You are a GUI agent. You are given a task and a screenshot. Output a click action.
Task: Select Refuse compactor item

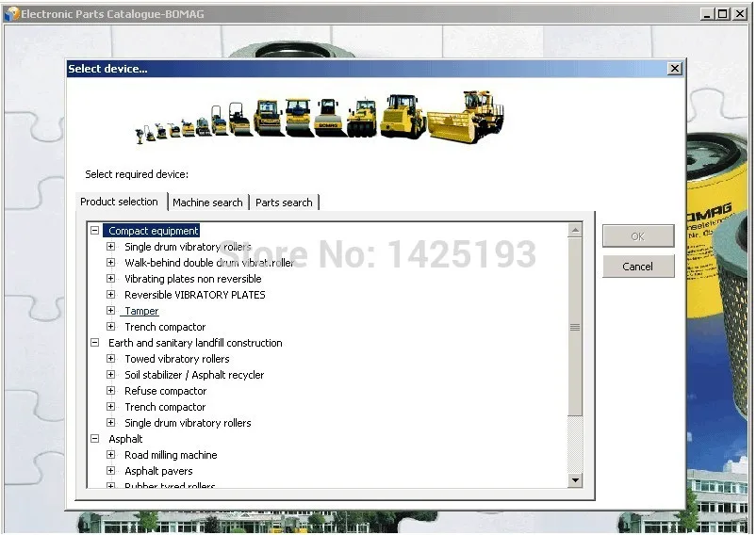pos(165,391)
